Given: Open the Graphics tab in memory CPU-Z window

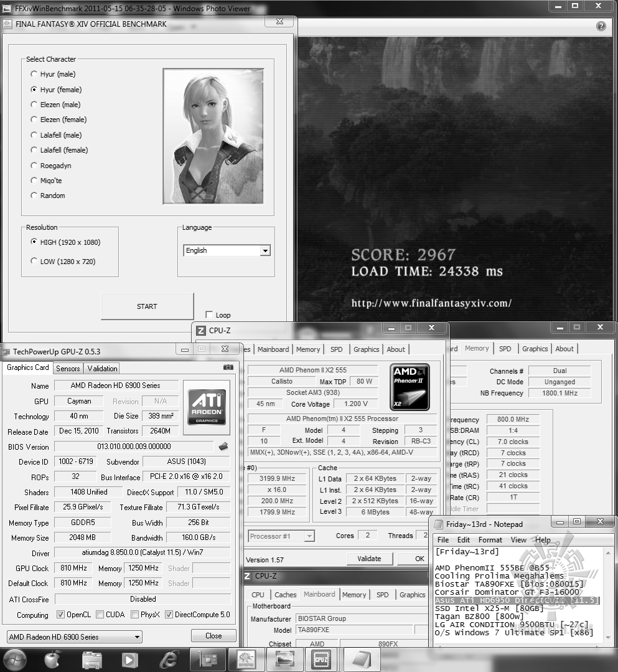Looking at the screenshot, I should click(535, 349).
